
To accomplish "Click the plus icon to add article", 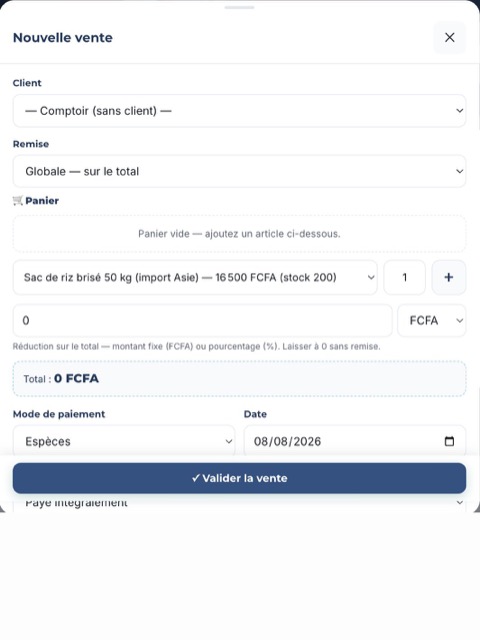I will click(449, 278).
